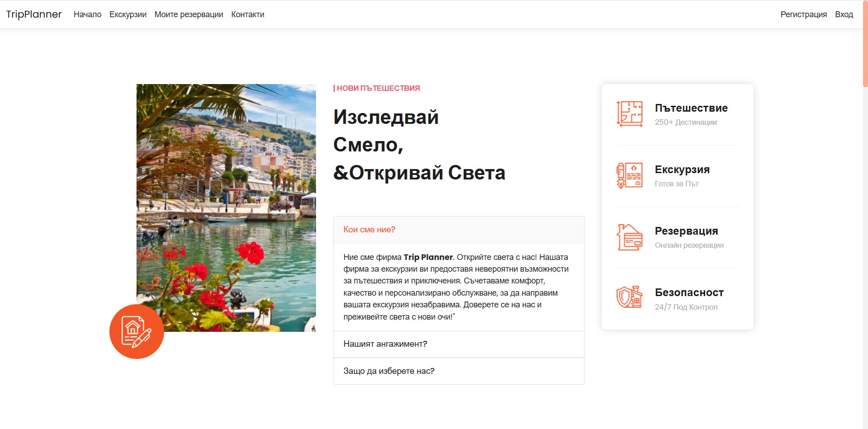Click the page vertical scrollbar thumb
Image resolution: width=868 pixels, height=429 pixels.
tap(865, 44)
